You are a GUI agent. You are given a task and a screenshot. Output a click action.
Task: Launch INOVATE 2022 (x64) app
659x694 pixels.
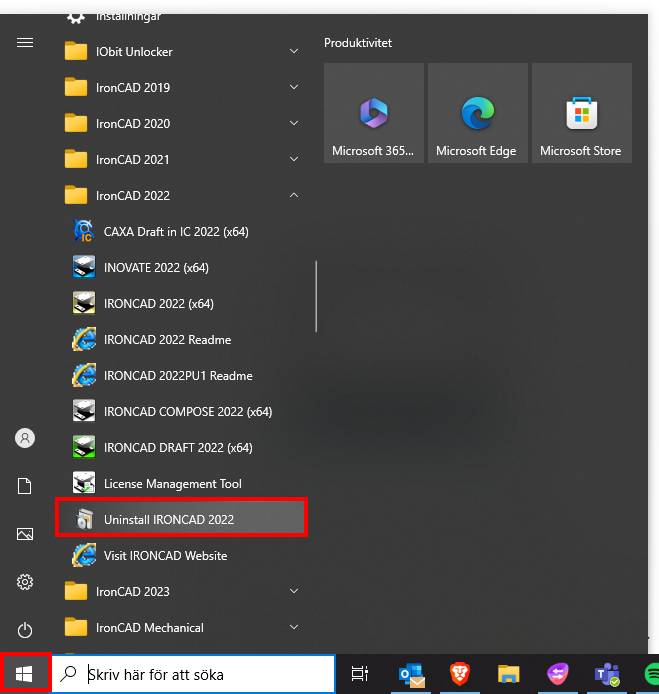181,268
